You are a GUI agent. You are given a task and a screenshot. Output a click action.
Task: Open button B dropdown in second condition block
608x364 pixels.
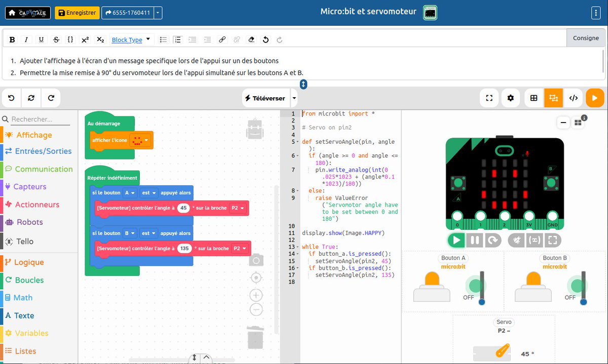click(130, 233)
